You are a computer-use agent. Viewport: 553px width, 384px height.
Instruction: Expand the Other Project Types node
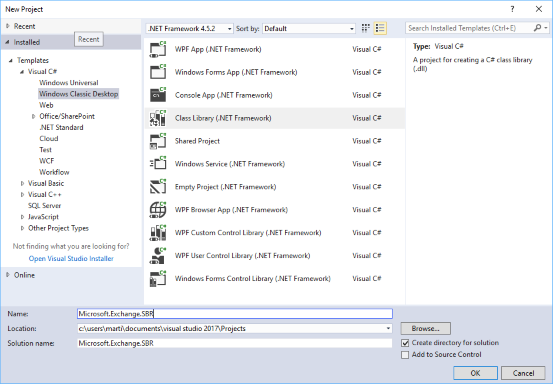22,228
